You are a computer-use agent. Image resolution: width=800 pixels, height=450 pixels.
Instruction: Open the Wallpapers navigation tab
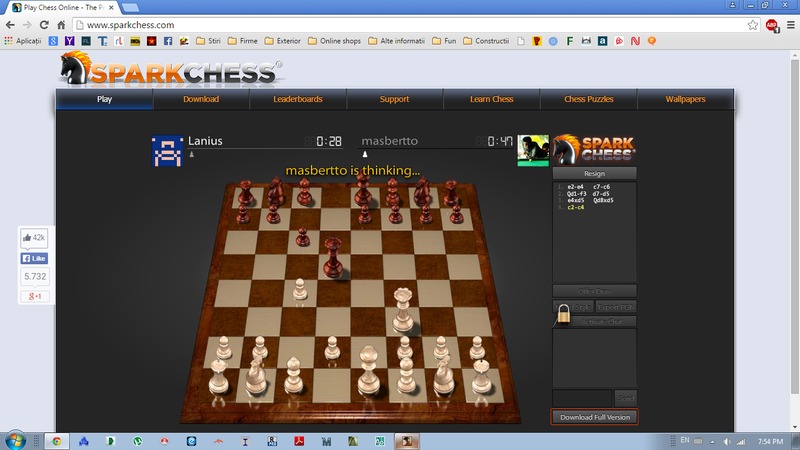685,99
